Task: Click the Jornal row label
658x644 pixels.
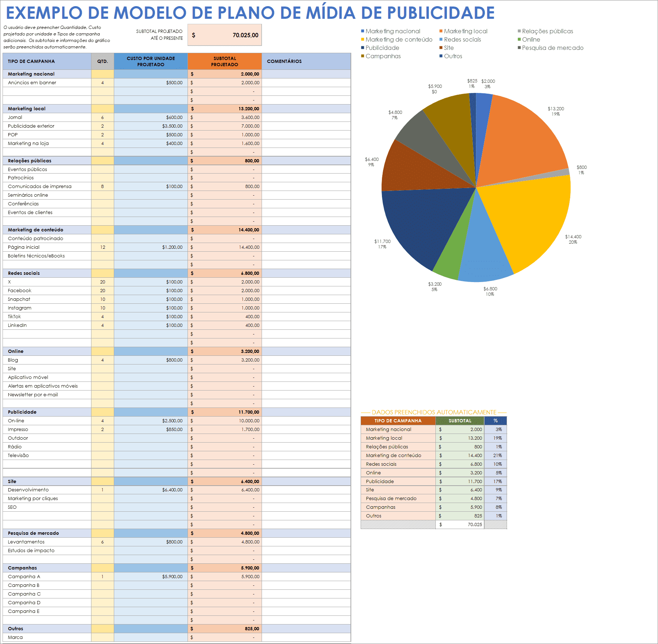Action: pyautogui.click(x=15, y=117)
